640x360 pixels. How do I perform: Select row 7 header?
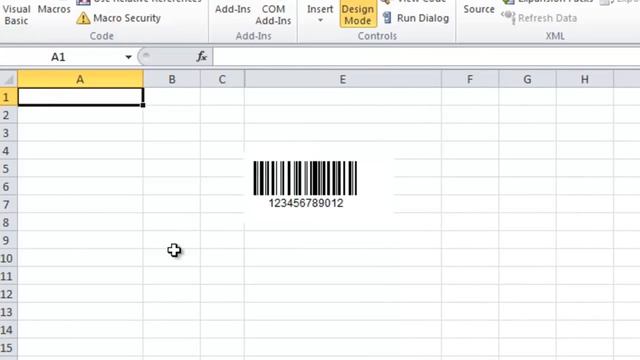[9, 204]
